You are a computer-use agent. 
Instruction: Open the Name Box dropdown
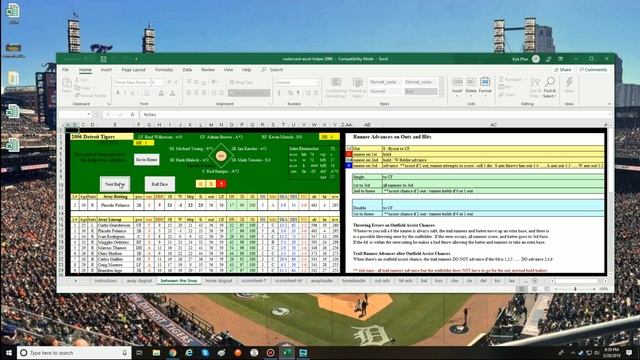(89, 115)
